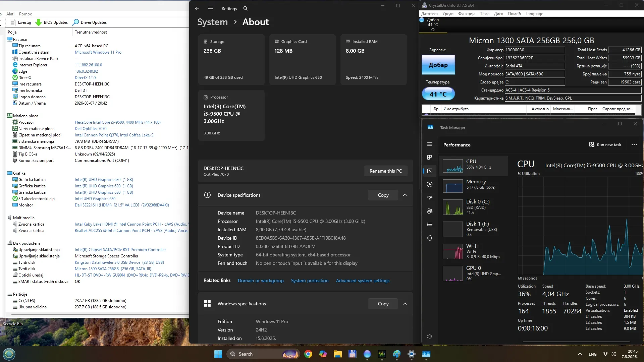Click the search icon in Settings
Viewport: 644px width, 362px height.
[246, 8]
